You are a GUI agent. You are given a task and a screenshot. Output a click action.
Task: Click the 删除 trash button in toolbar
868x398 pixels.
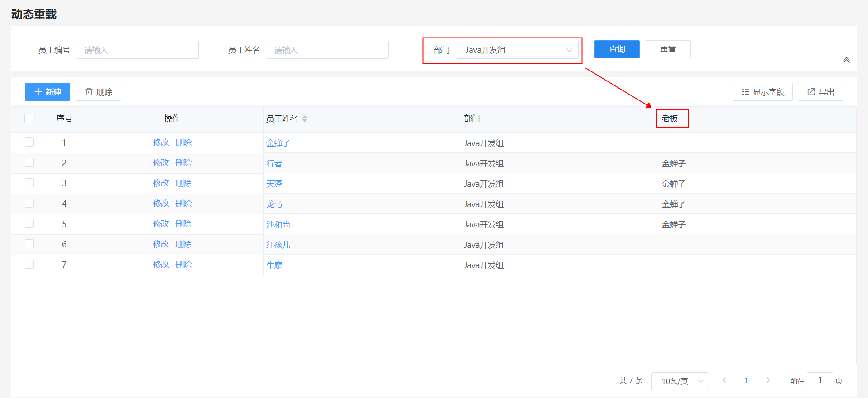[x=99, y=92]
